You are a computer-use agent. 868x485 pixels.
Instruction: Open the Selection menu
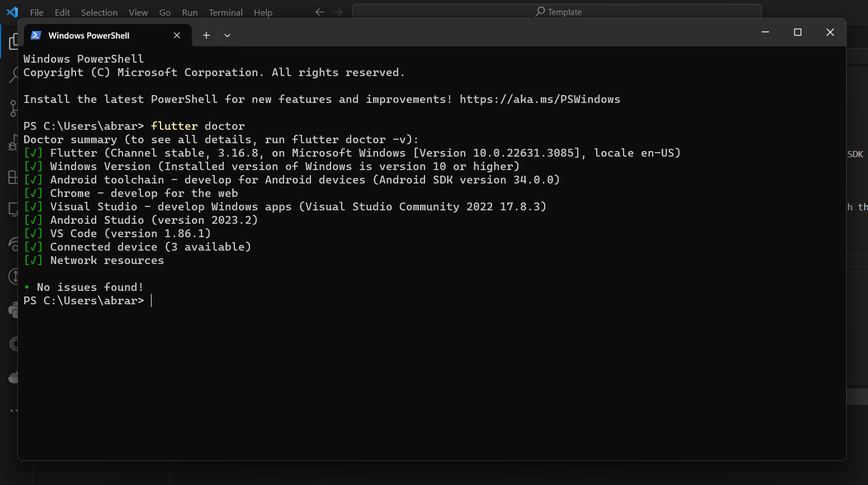(x=99, y=12)
